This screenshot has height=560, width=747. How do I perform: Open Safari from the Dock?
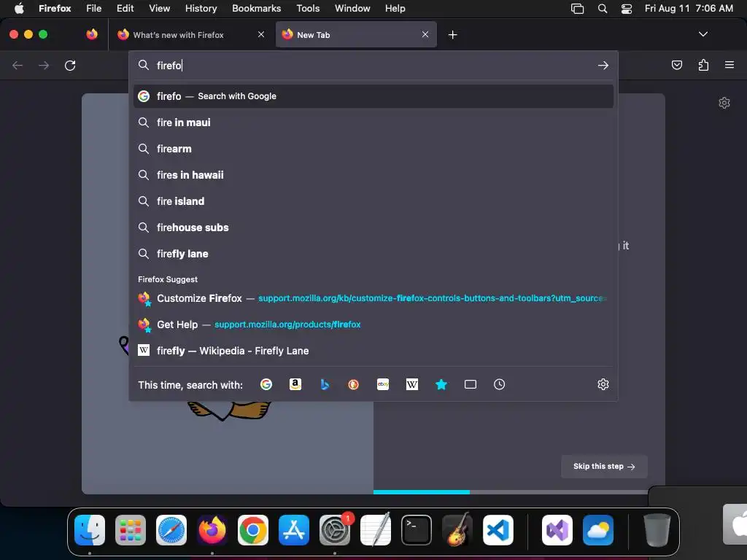171,530
